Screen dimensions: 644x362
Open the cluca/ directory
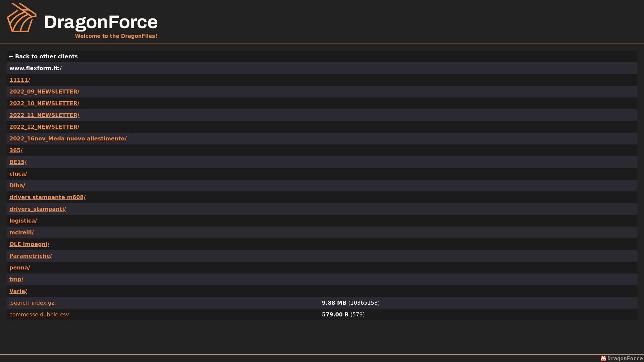click(18, 174)
